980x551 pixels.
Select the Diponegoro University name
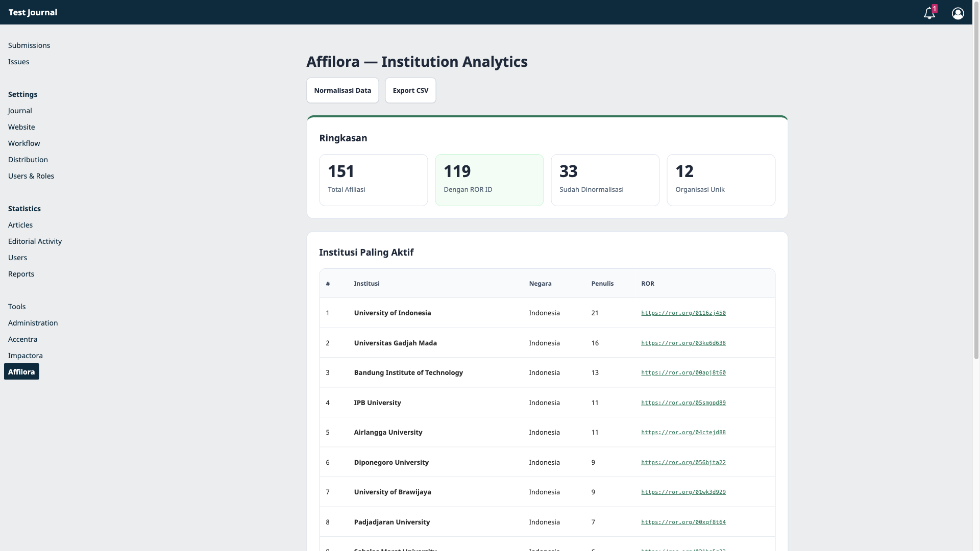click(391, 462)
